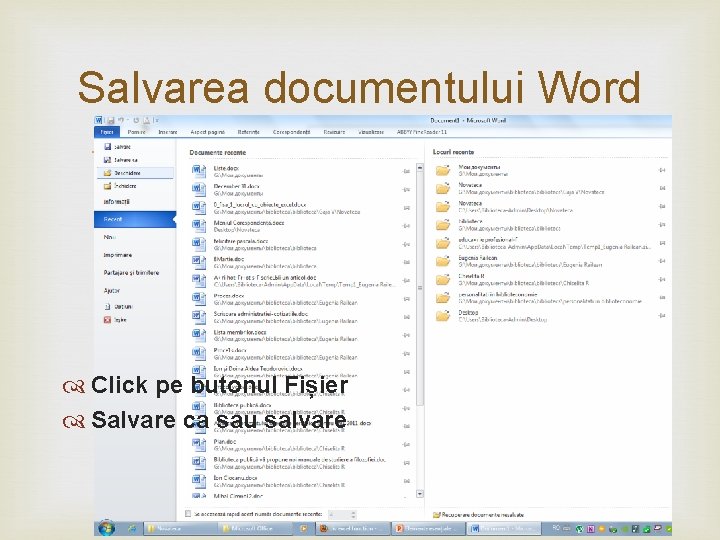The width and height of the screenshot is (720, 540).
Task: Pin Liste.docx to the recent list
Action: [x=406, y=171]
